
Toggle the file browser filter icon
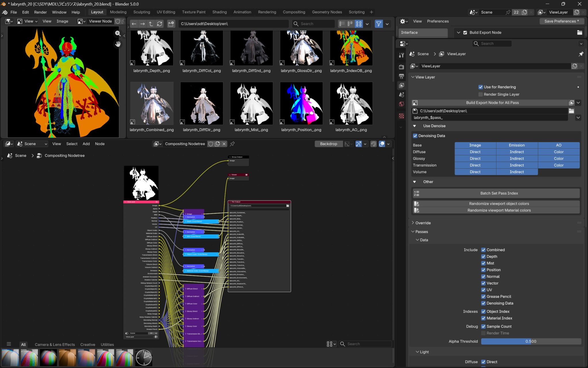click(379, 24)
